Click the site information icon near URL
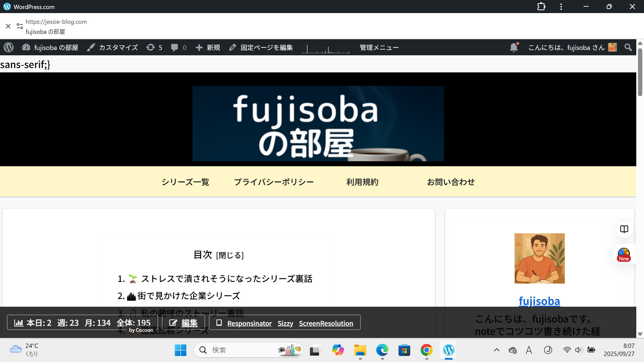 click(20, 26)
